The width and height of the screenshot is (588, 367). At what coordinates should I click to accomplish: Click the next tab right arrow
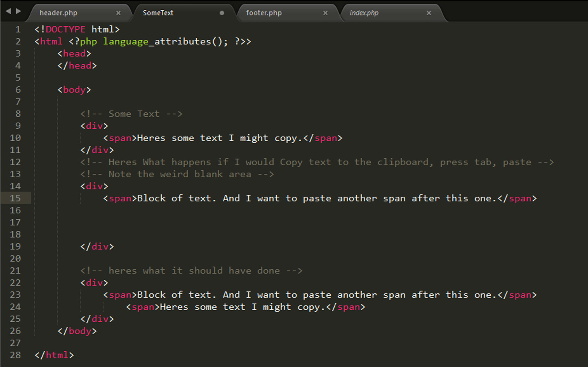click(x=18, y=11)
